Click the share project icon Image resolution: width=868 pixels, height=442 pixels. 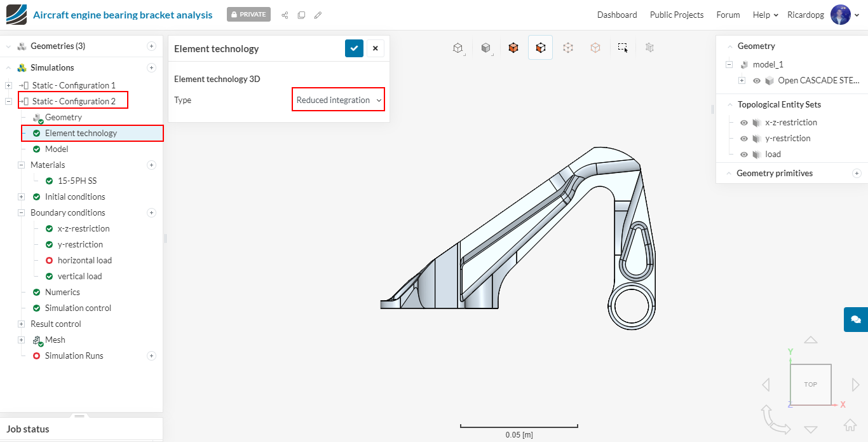tap(285, 15)
